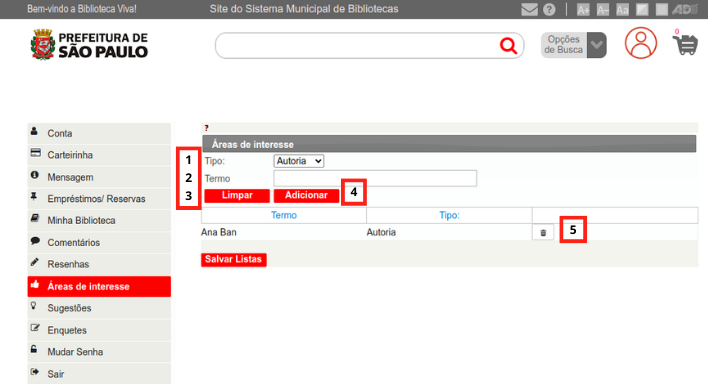The width and height of the screenshot is (708, 384).
Task: Open Mensagem in the sidebar
Action: [x=99, y=177]
